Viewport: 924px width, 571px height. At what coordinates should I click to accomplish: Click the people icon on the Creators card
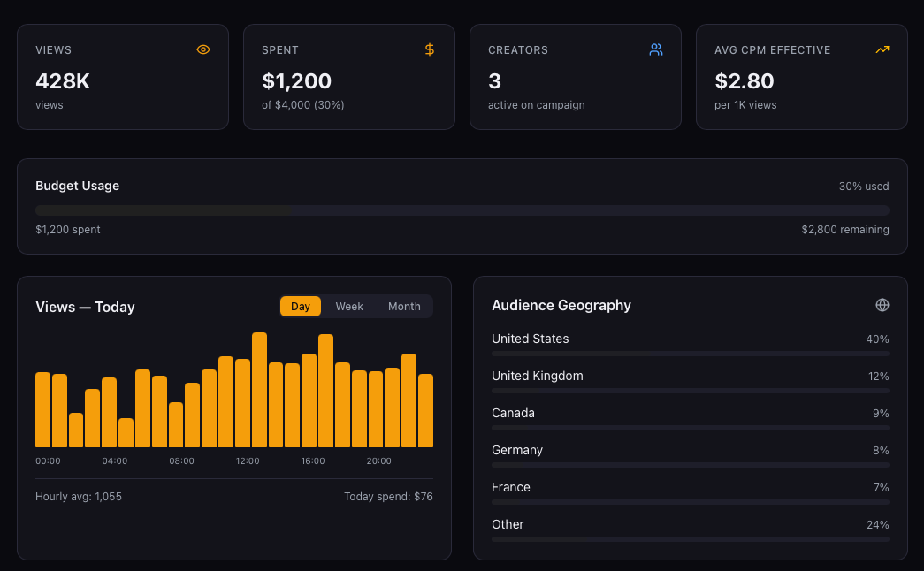pyautogui.click(x=656, y=49)
